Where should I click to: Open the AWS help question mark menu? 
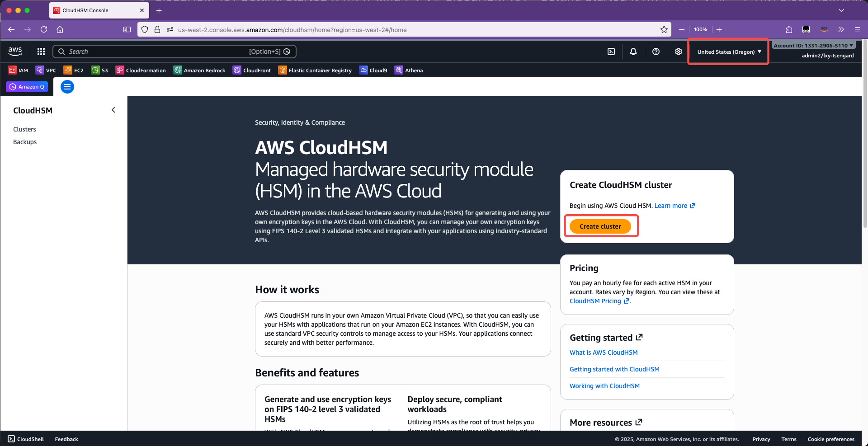pos(656,52)
